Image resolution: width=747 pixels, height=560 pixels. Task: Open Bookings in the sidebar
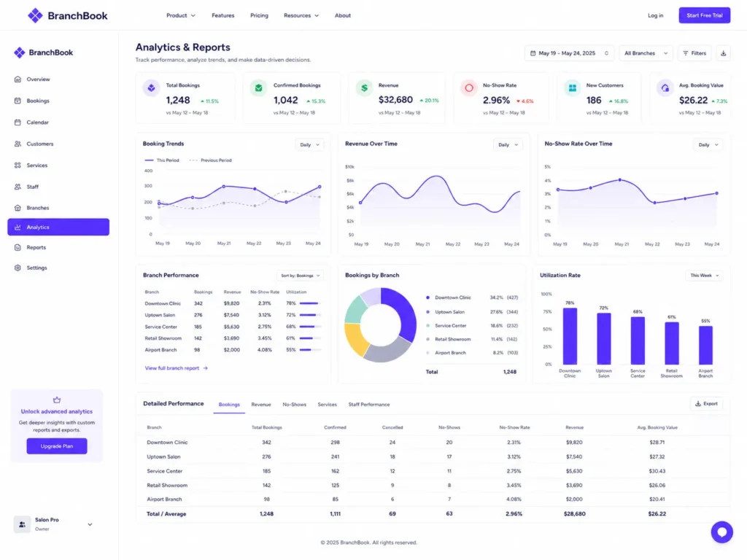click(x=38, y=101)
